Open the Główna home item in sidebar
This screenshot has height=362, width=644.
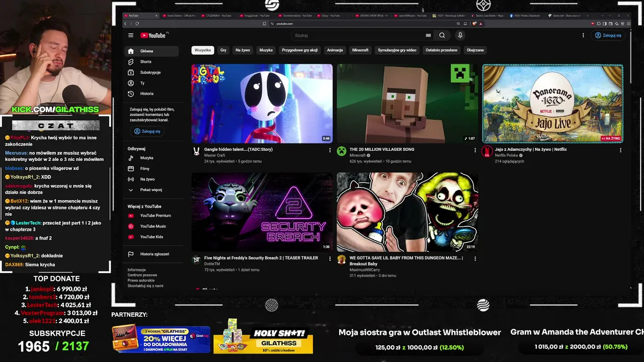(x=151, y=51)
